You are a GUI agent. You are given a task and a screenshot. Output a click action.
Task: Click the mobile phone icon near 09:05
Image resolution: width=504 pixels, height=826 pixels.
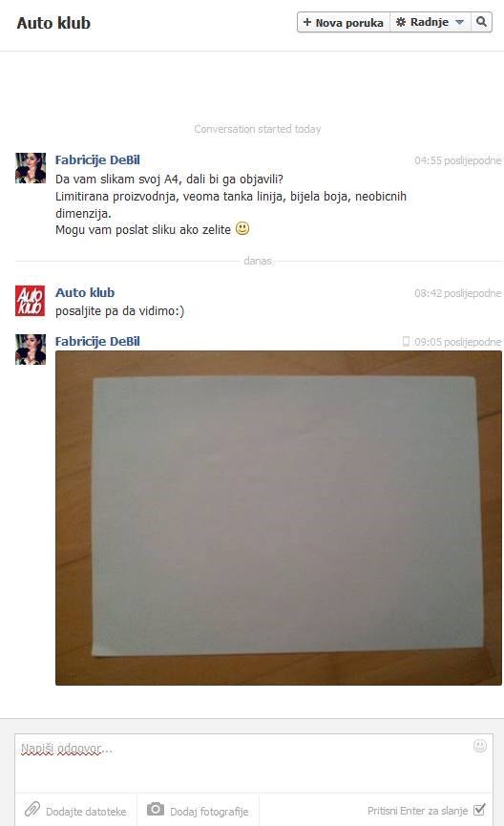406,341
